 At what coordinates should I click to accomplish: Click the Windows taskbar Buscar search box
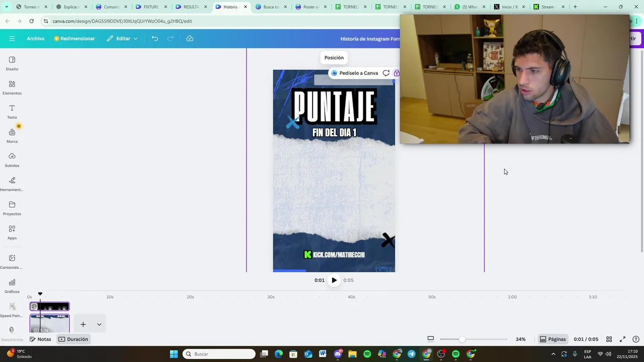coord(219,354)
